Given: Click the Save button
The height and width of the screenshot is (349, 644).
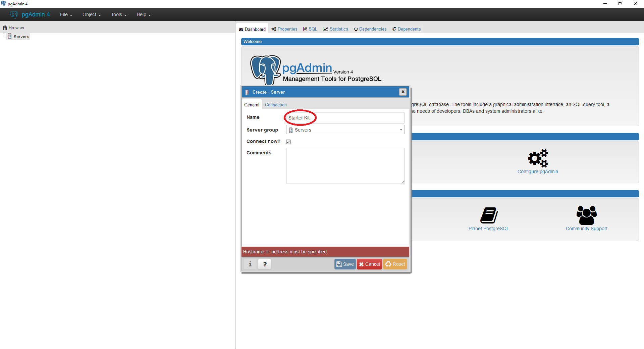Looking at the screenshot, I should [x=345, y=264].
